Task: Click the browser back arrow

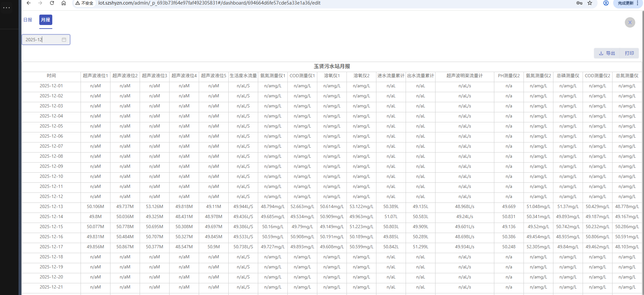Action: (x=29, y=3)
